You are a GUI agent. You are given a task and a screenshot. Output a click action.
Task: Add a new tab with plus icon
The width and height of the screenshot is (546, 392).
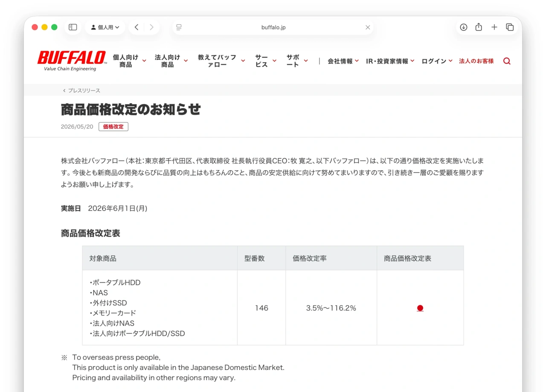(494, 27)
